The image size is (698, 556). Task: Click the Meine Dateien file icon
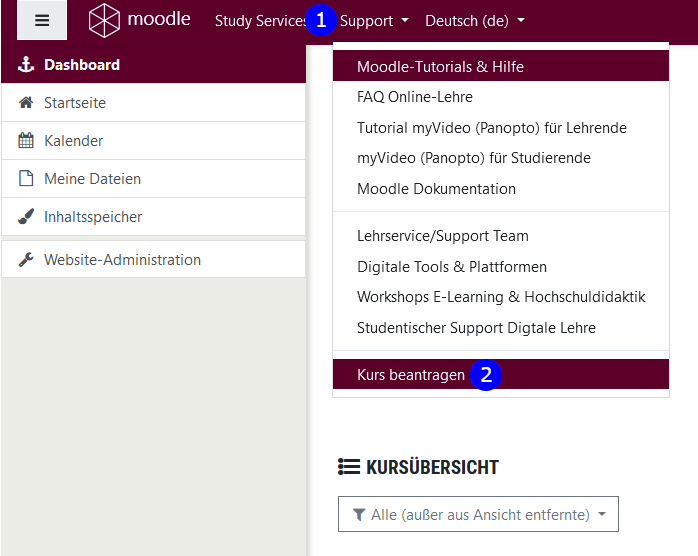27,179
